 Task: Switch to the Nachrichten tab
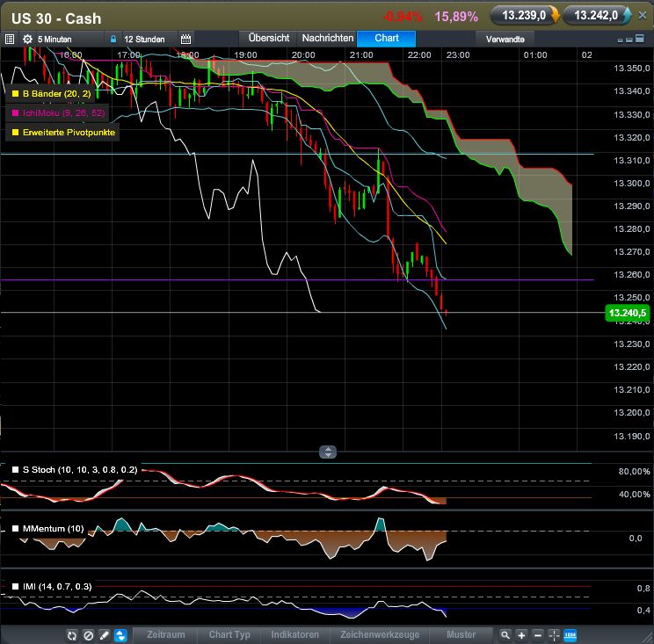327,38
